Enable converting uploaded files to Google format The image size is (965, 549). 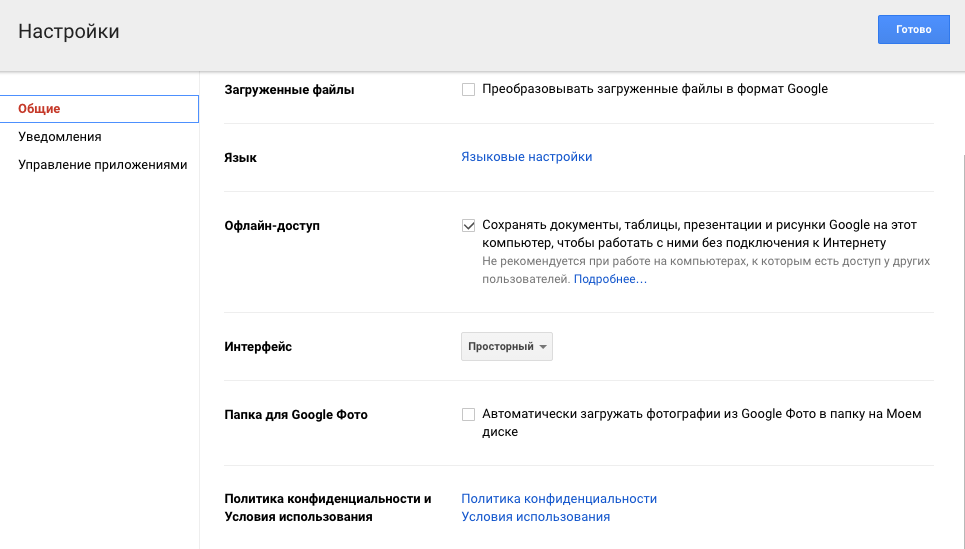coord(468,89)
